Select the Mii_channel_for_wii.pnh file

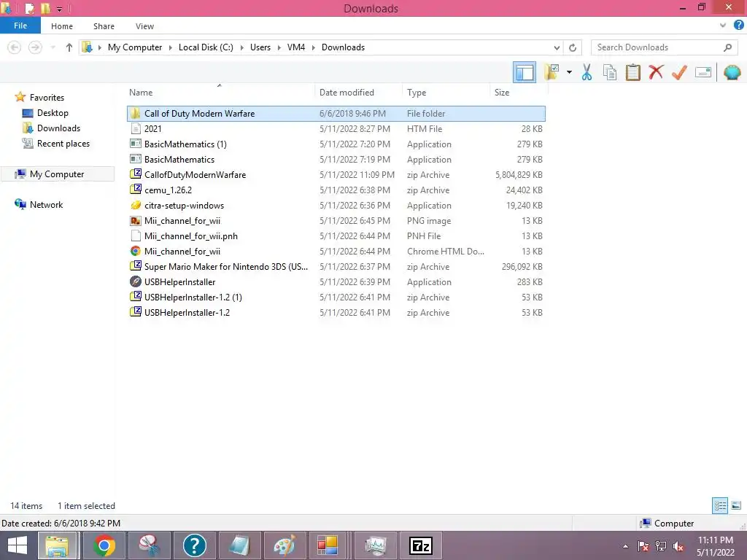click(x=336, y=236)
